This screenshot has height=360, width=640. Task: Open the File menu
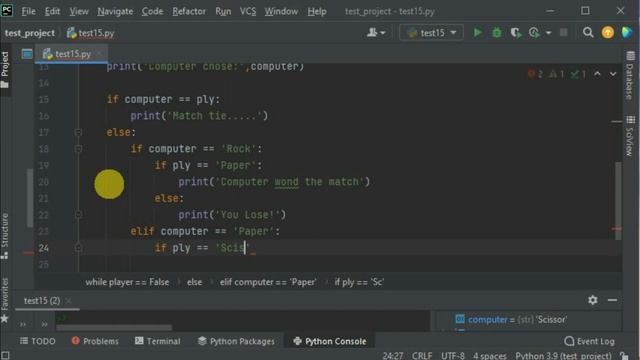[x=28, y=11]
